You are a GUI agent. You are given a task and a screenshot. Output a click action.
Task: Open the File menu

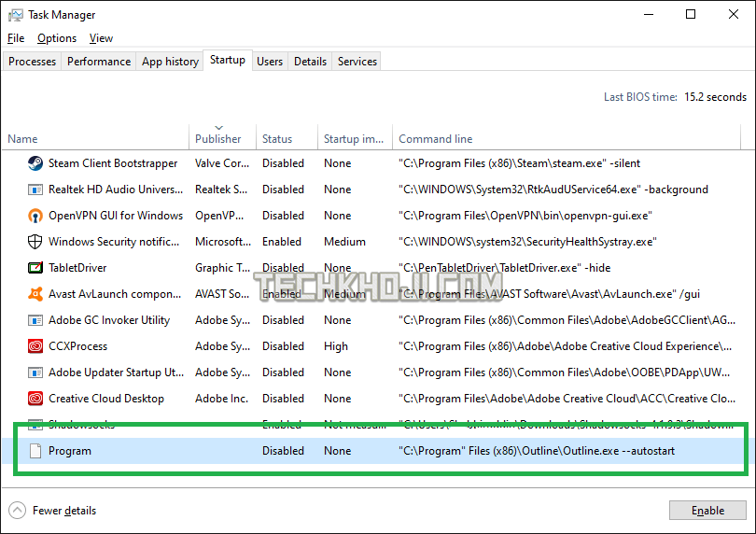pyautogui.click(x=16, y=38)
